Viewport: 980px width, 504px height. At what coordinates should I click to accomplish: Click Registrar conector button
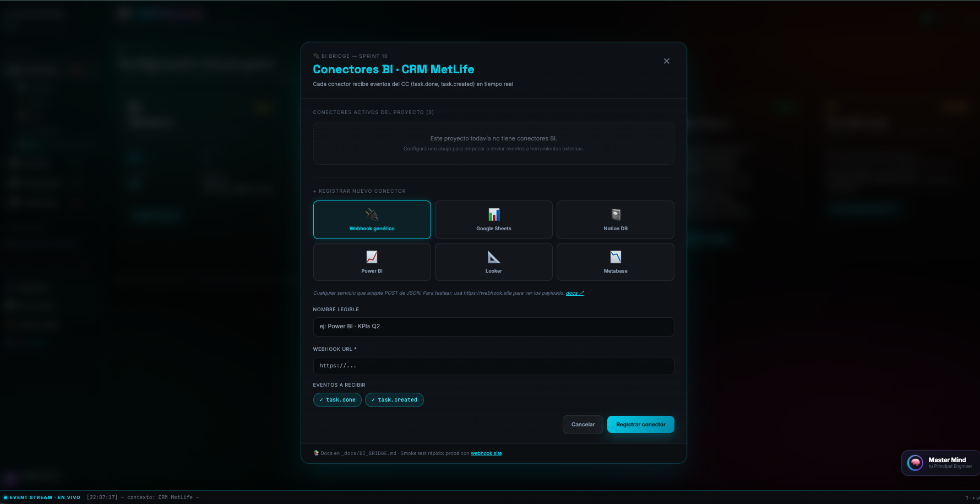pyautogui.click(x=641, y=425)
